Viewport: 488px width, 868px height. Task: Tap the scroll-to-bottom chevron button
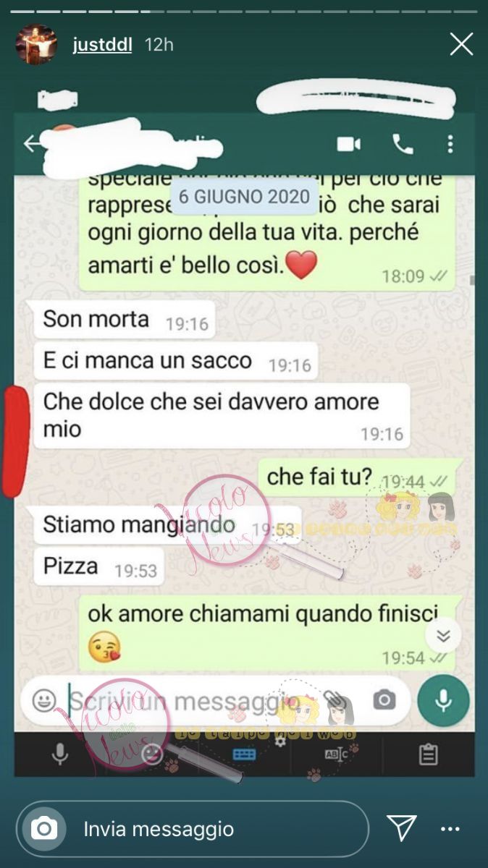click(443, 636)
